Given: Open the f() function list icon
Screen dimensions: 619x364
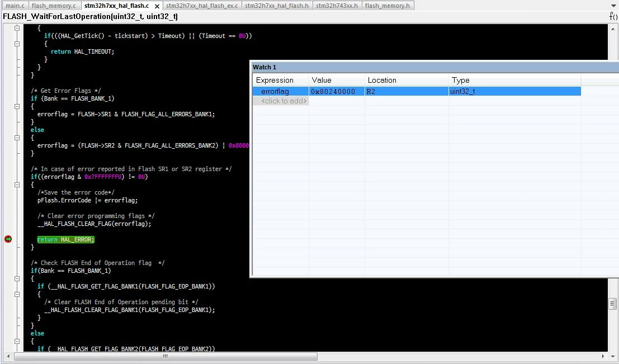Looking at the screenshot, I should [x=613, y=16].
